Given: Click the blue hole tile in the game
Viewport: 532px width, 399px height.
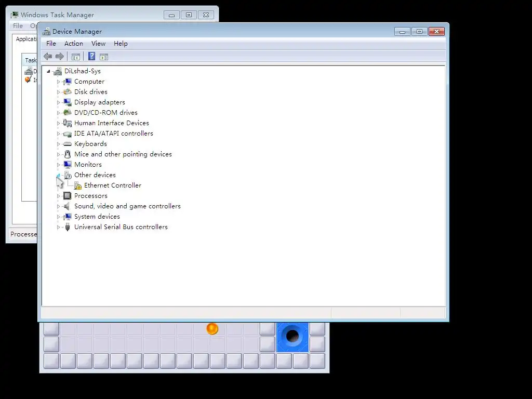Looking at the screenshot, I should (292, 337).
